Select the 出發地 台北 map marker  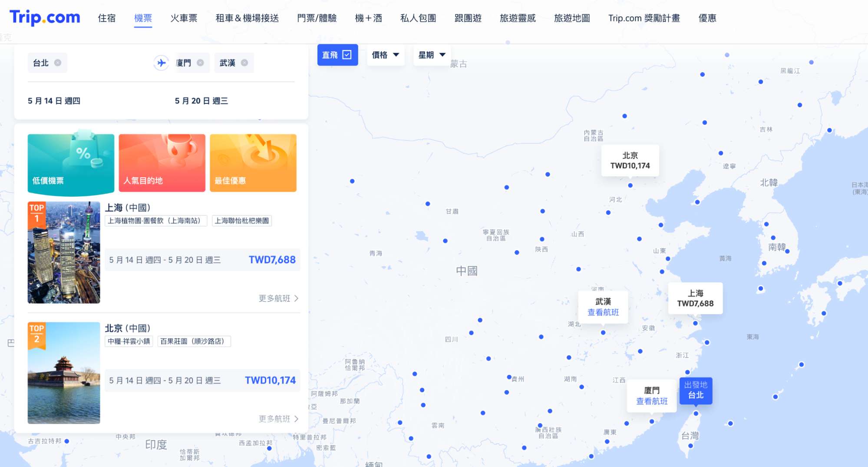pyautogui.click(x=696, y=391)
